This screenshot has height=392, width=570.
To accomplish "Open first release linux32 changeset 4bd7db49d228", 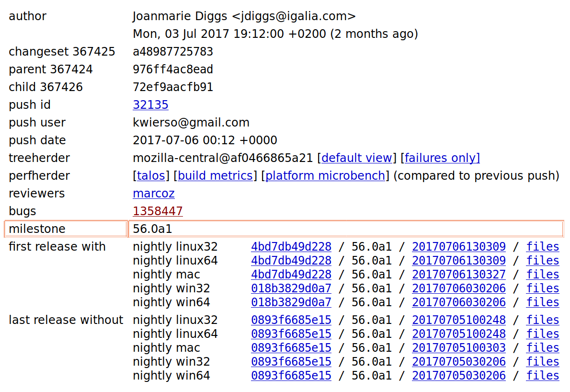I will [x=291, y=246].
